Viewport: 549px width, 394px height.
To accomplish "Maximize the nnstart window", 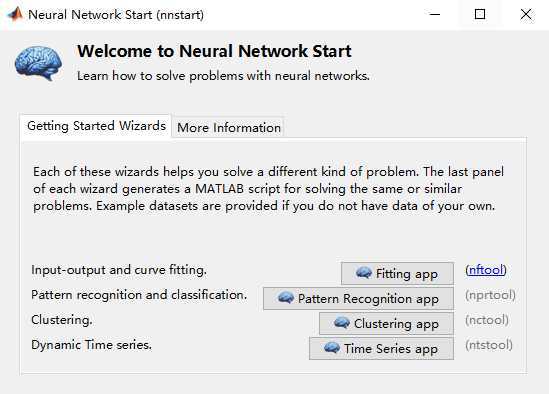I will tap(480, 14).
